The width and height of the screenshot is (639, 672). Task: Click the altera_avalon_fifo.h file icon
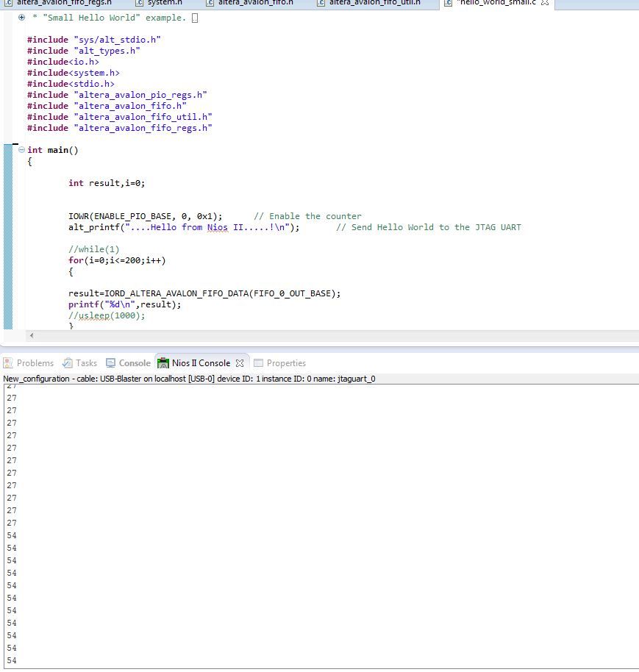tap(210, 3)
